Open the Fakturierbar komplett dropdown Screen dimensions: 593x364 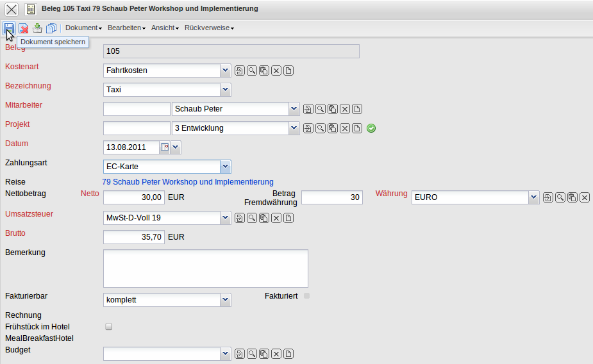[x=225, y=300]
